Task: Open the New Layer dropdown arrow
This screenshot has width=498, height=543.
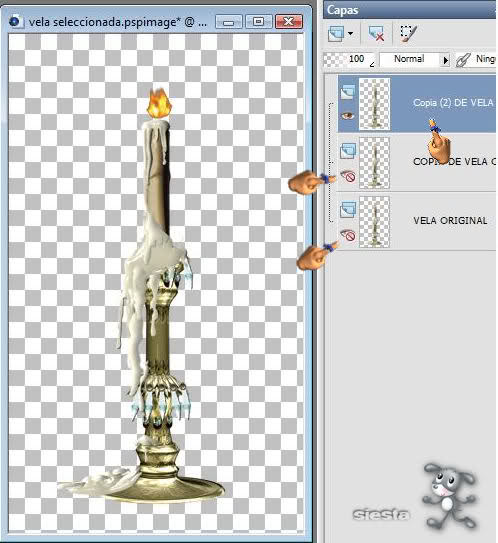Action: 350,34
